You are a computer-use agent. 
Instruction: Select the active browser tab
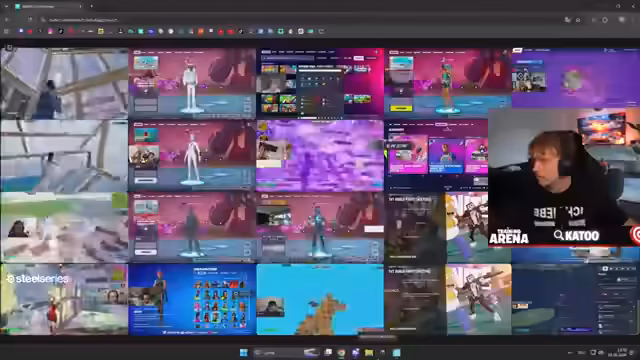[x=48, y=7]
